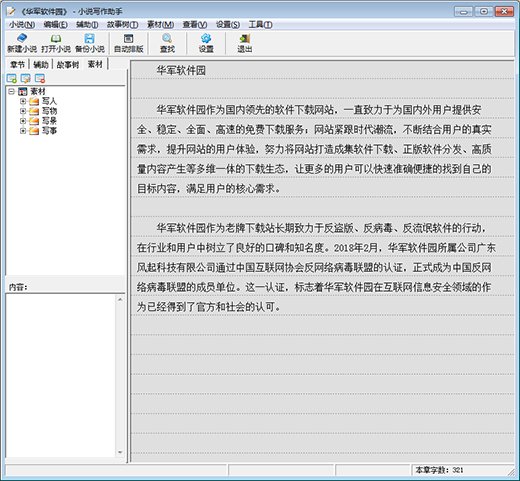Select the 写事 material category

point(49,131)
